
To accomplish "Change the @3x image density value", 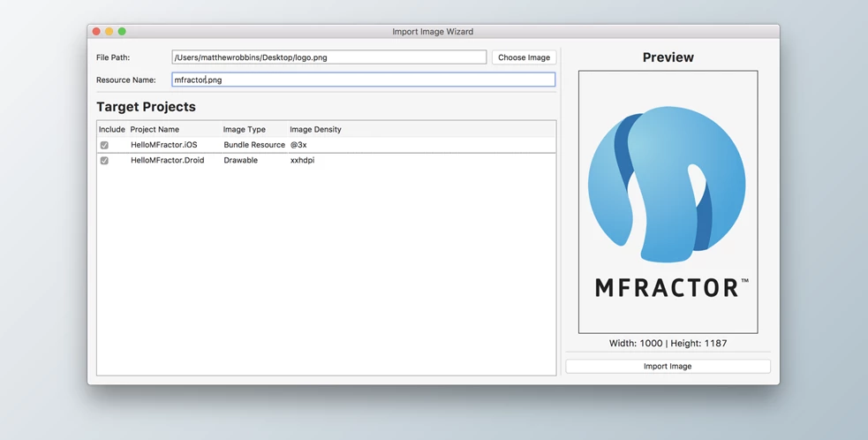I will [298, 145].
